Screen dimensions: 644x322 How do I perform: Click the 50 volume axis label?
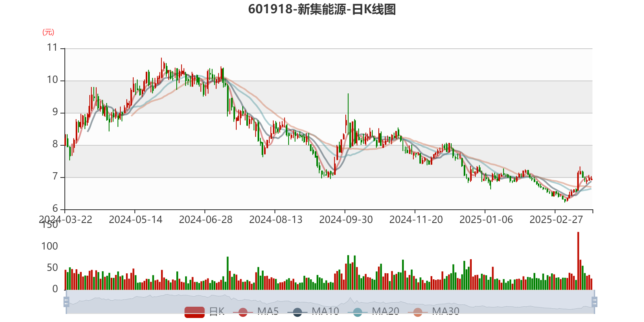(x=52, y=268)
